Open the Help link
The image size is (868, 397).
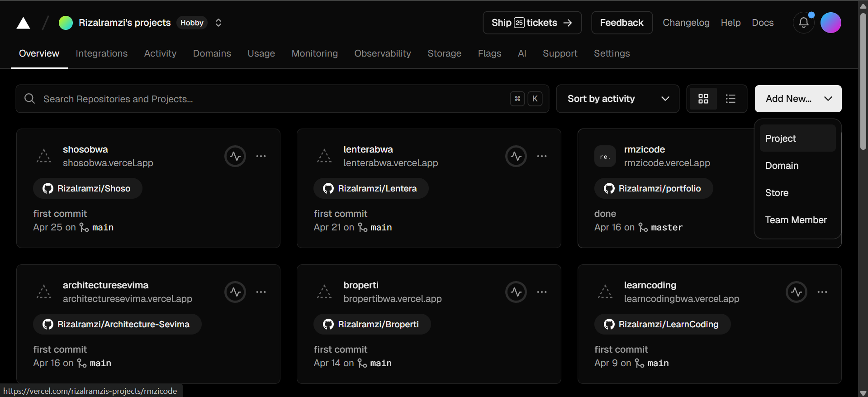pos(731,23)
